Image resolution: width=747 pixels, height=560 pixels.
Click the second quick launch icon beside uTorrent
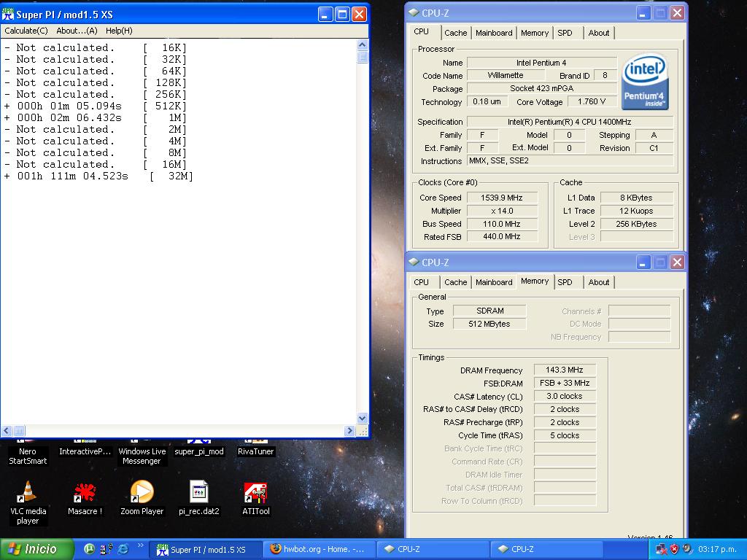(x=107, y=548)
